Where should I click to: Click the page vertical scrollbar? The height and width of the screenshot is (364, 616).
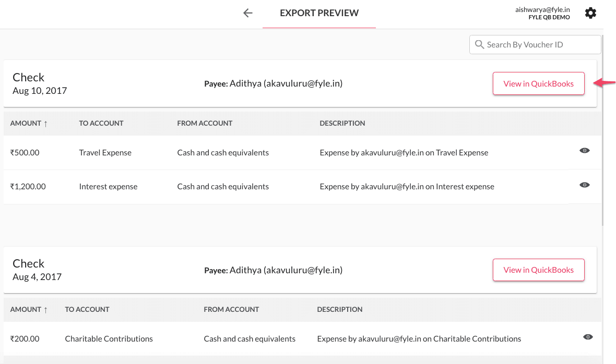pyautogui.click(x=603, y=130)
